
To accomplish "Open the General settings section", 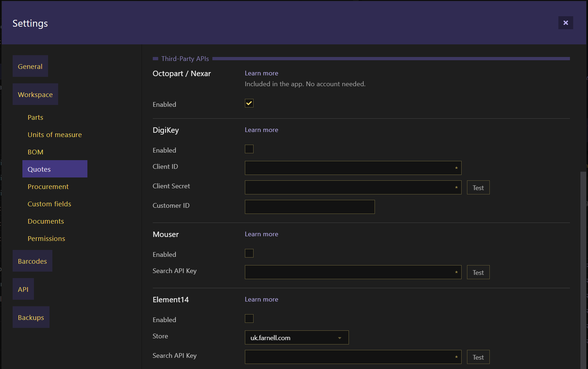I will tap(30, 66).
